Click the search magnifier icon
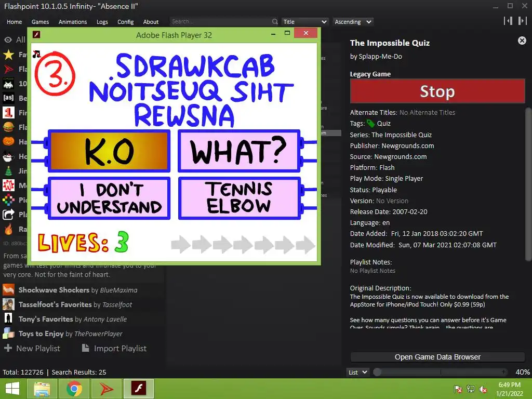532x399 pixels. click(x=275, y=22)
